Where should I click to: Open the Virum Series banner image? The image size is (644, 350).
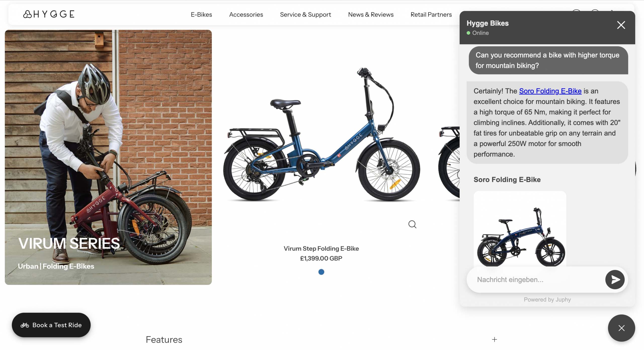(108, 157)
